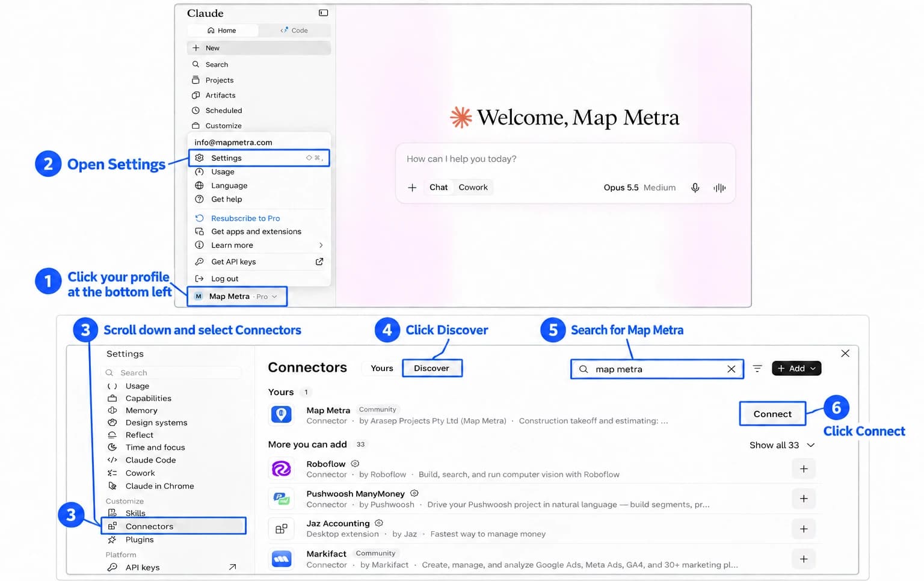
Task: Click the Resubscribe to Pro link
Action: coord(245,218)
